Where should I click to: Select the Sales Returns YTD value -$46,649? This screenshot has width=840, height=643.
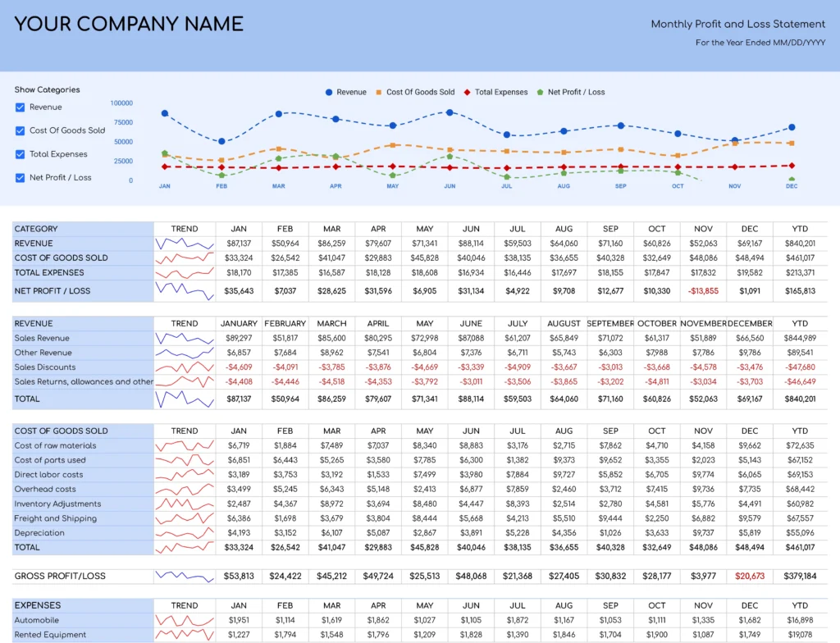point(800,381)
